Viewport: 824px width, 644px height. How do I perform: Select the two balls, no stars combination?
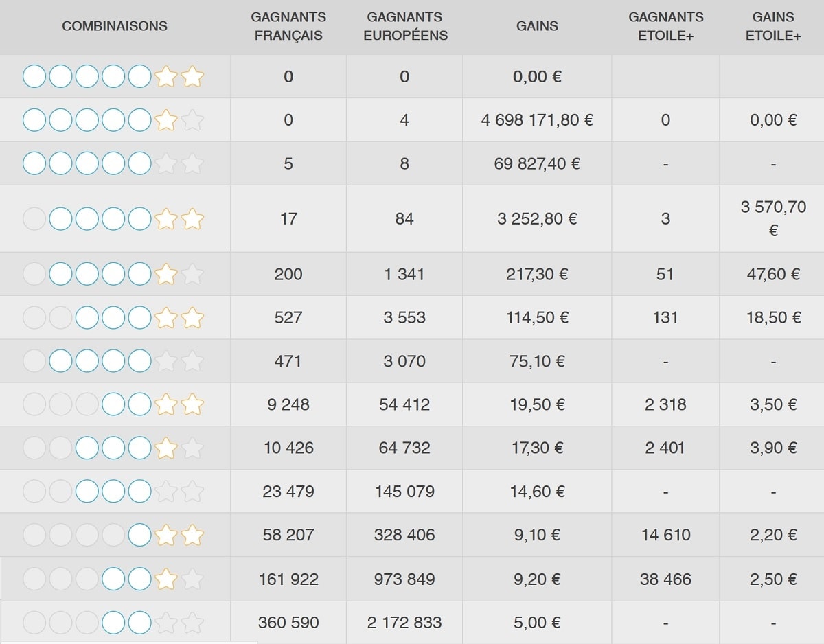tap(113, 623)
